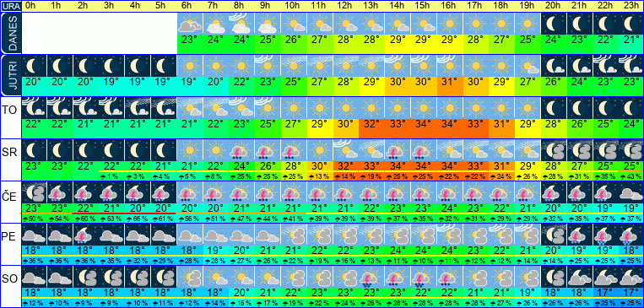Click SO 12h precipitation 24 %

tap(346, 304)
